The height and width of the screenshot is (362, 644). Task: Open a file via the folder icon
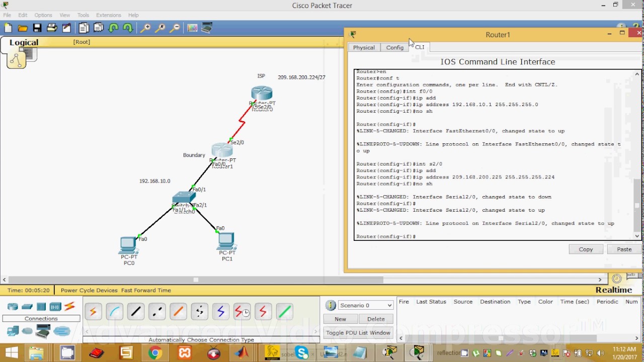23,28
